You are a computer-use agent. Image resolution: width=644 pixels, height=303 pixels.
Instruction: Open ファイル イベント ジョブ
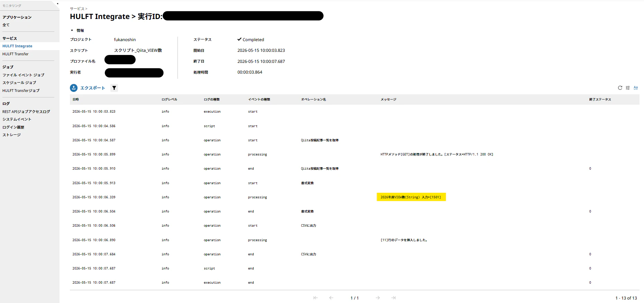pos(24,75)
